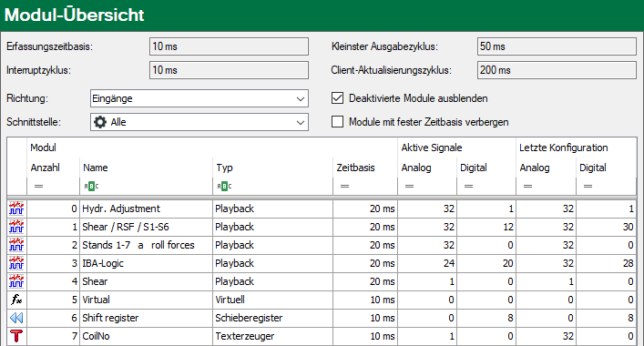The width and height of the screenshot is (644, 346).
Task: Click active analog value 24 of IBA-Logic
Action: coord(427,263)
